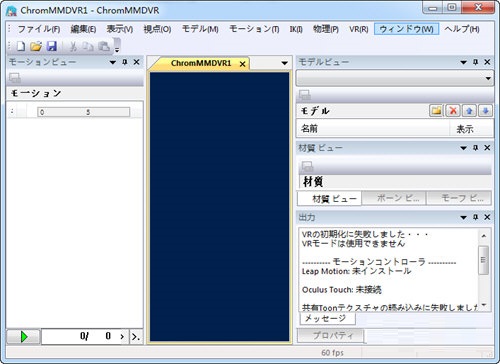This screenshot has width=500, height=364.
Task: Open the IK(I) menu
Action: click(x=296, y=29)
